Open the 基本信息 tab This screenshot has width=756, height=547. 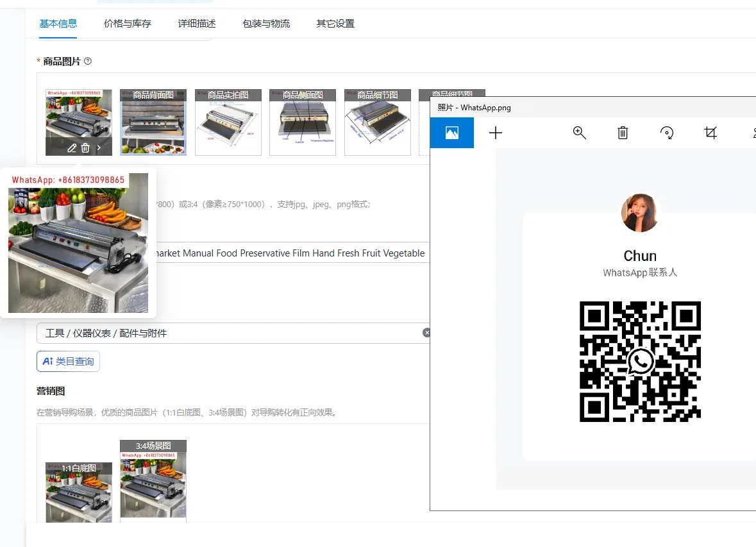[x=58, y=24]
